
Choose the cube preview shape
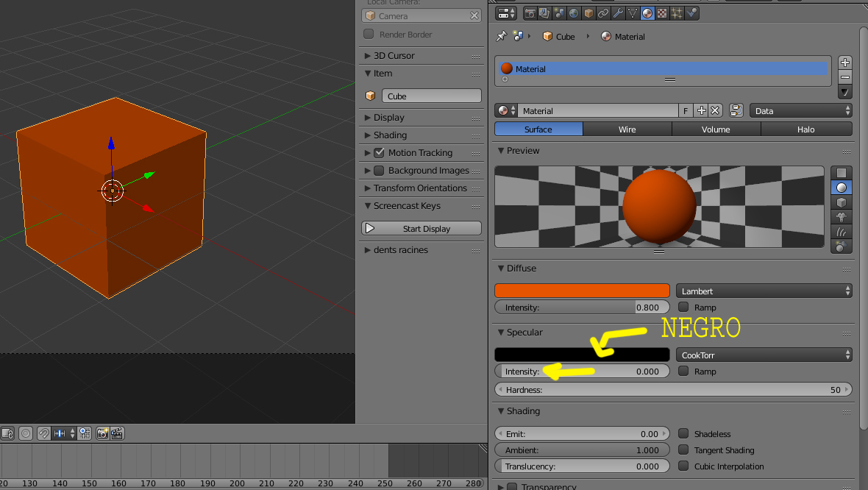pos(841,202)
